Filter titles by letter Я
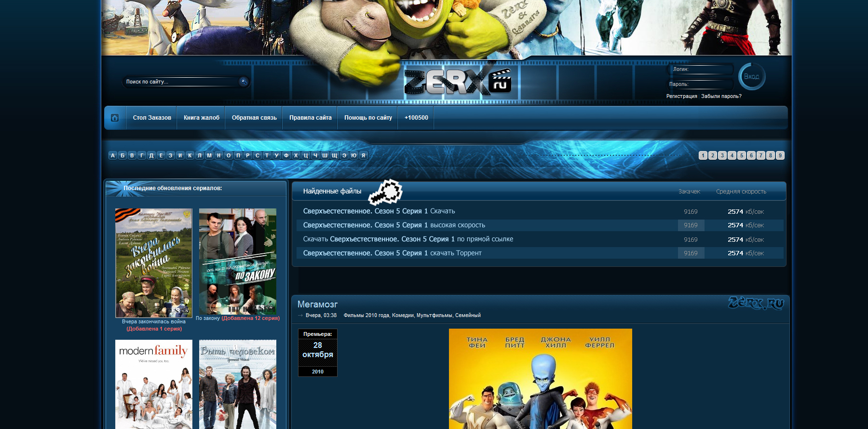Image resolution: width=868 pixels, height=429 pixels. (x=364, y=155)
